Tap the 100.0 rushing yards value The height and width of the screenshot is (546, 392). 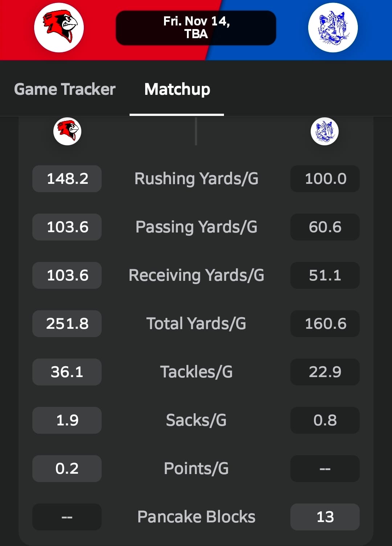[x=325, y=179]
